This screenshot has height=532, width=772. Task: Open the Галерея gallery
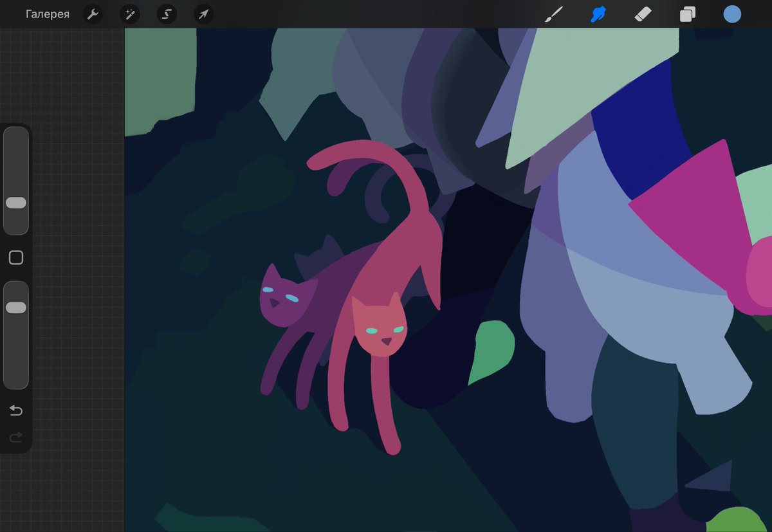point(48,14)
